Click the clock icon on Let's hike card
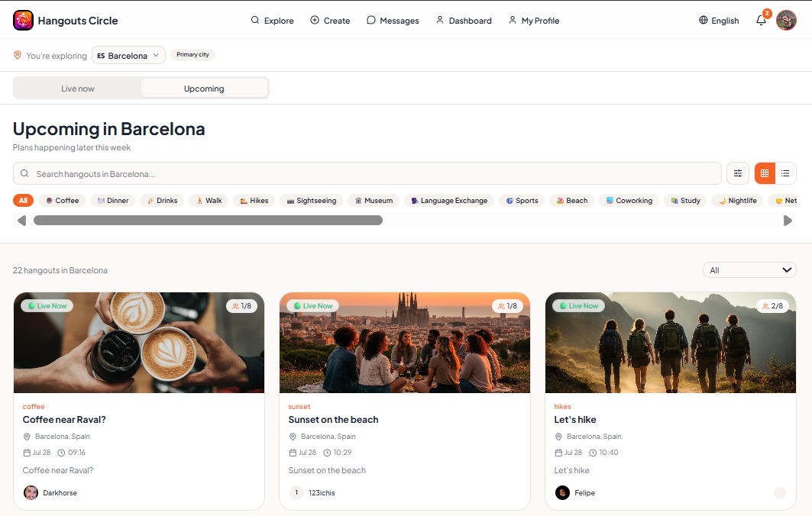Screen dimensions: 812x516 pos(593,453)
